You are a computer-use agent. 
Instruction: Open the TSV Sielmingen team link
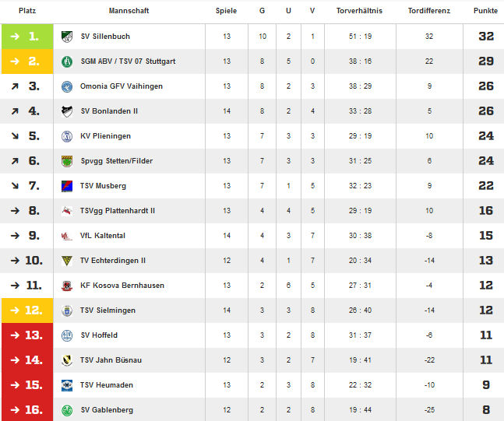[x=107, y=310]
